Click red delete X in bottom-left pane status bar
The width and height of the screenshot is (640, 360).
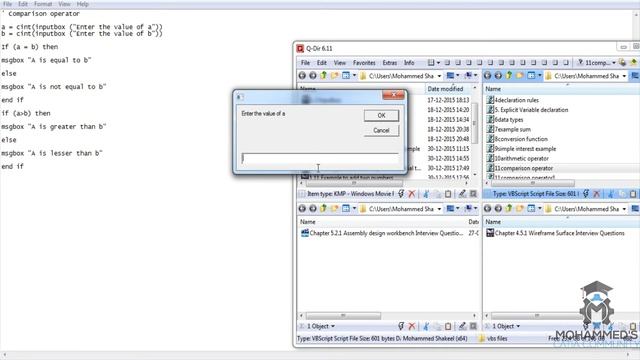[x=412, y=326]
